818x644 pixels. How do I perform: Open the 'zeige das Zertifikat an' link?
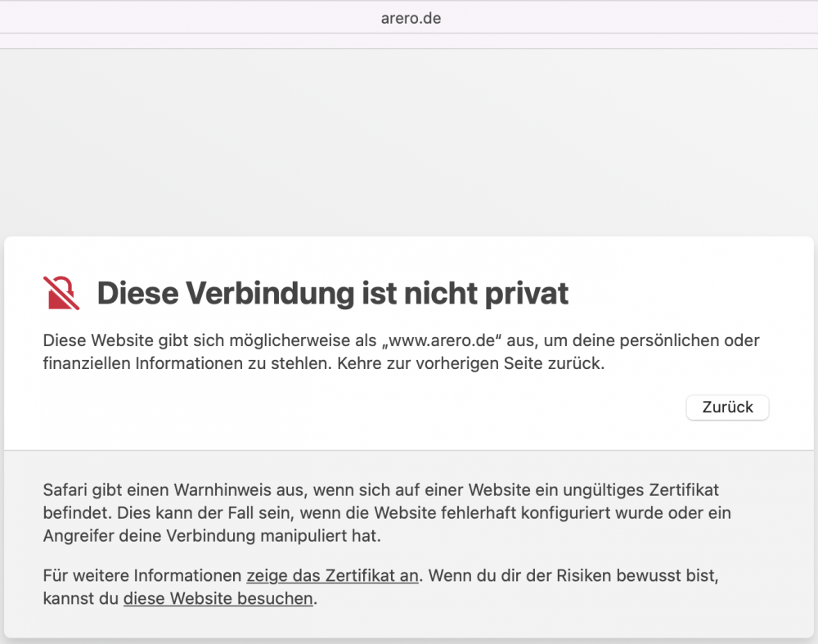pos(332,575)
